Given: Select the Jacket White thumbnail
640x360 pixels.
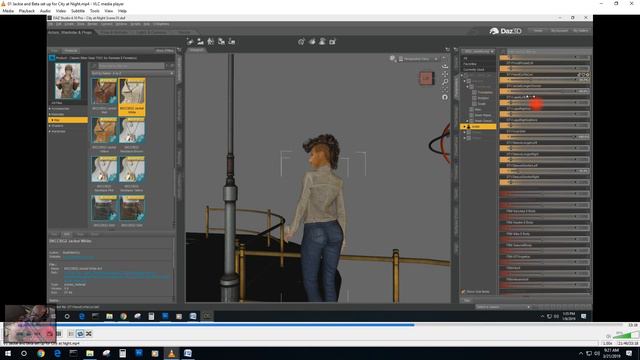Looking at the screenshot, I should (131, 96).
